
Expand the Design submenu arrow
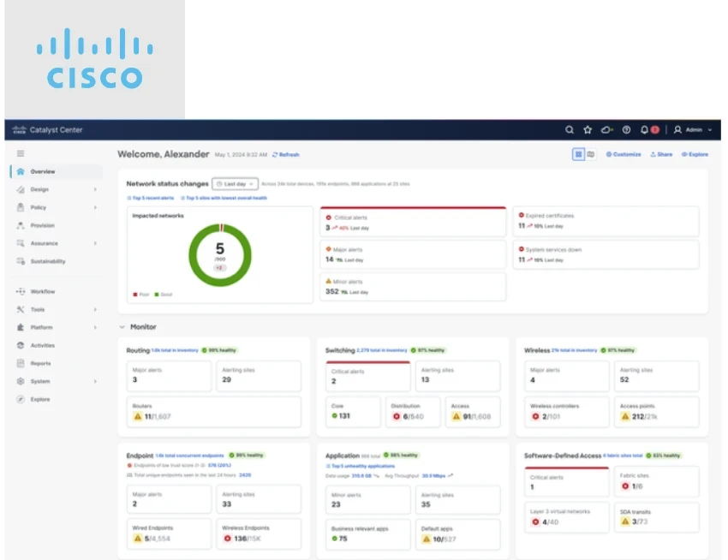point(95,189)
